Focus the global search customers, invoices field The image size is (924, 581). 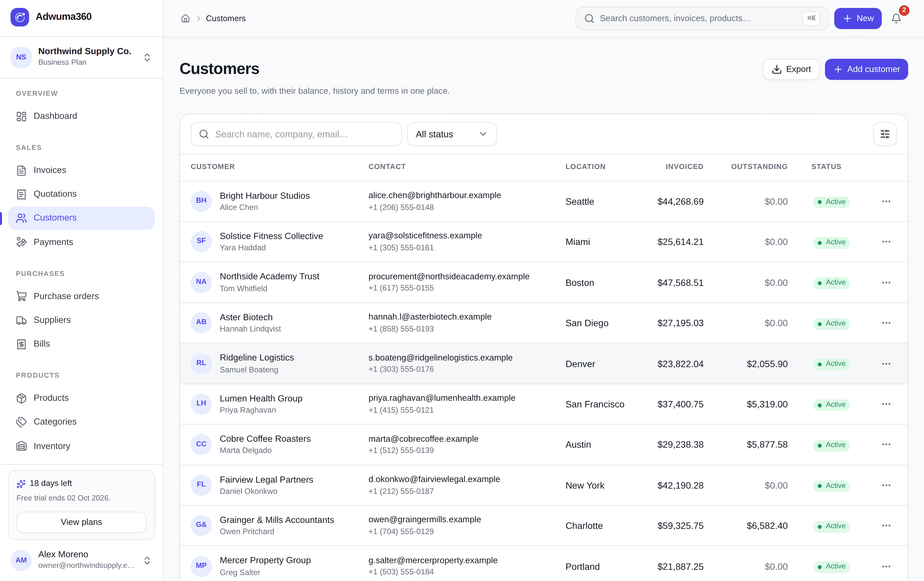pyautogui.click(x=702, y=18)
